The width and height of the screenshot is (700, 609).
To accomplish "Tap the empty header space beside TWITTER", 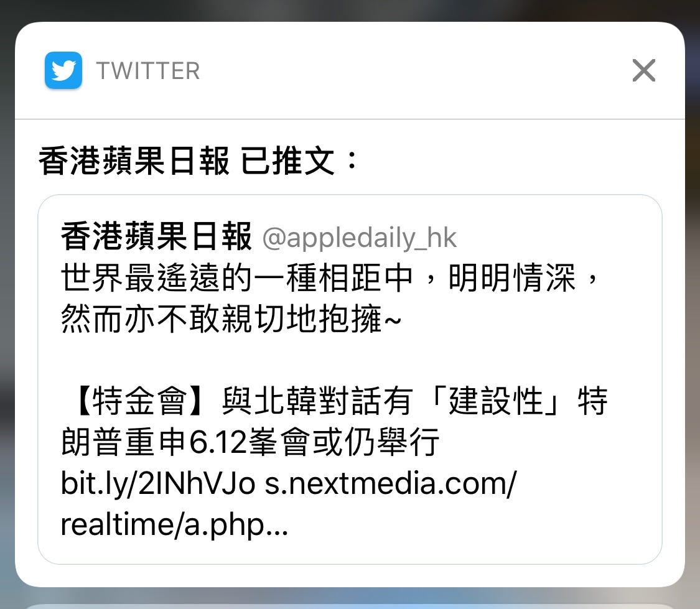I will click(x=415, y=70).
